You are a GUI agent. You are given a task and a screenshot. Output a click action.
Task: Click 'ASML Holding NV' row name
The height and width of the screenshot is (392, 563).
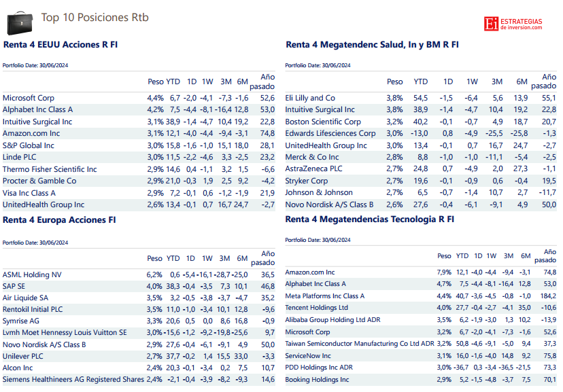click(x=32, y=274)
